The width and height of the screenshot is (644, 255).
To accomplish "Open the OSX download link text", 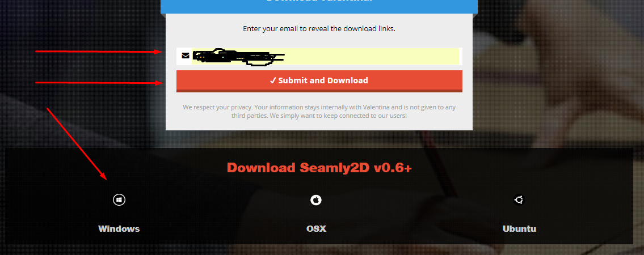I will pos(316,229).
